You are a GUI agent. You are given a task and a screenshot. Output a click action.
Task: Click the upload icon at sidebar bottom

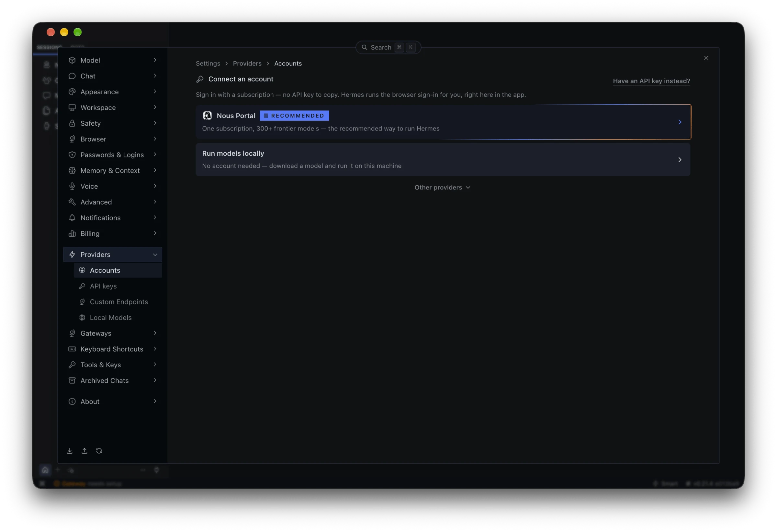pos(84,451)
